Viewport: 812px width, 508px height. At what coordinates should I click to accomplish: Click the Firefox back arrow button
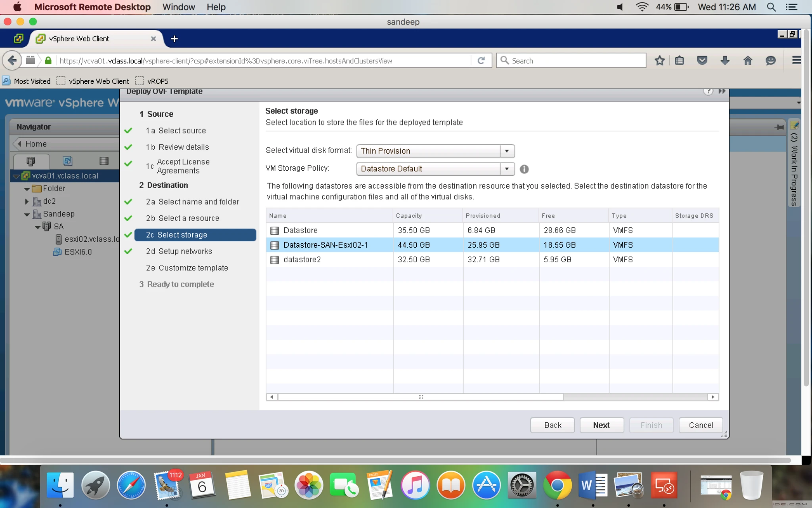(12, 60)
